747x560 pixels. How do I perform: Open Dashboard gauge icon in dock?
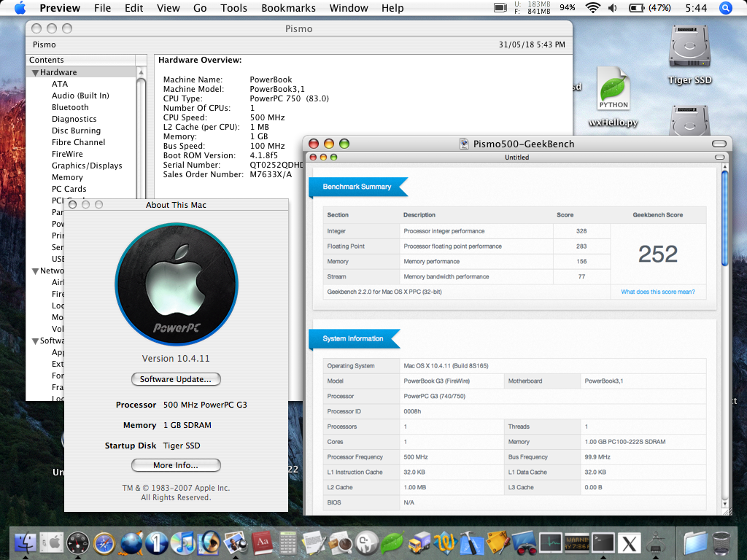click(x=77, y=542)
